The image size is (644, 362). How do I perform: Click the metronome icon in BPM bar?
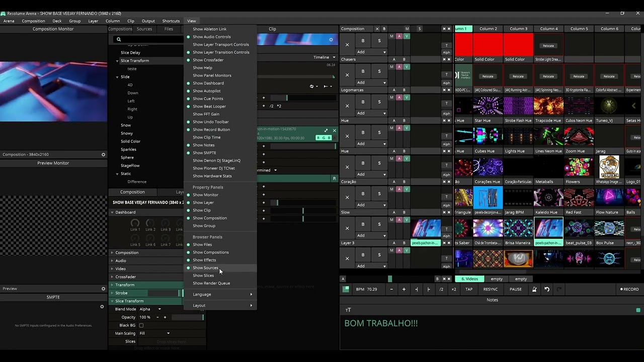click(534, 289)
